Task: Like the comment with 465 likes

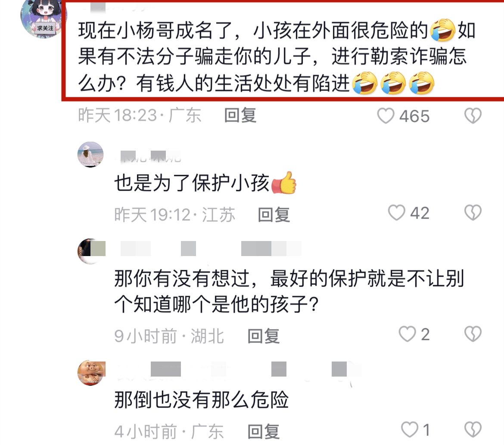Action: 386,116
